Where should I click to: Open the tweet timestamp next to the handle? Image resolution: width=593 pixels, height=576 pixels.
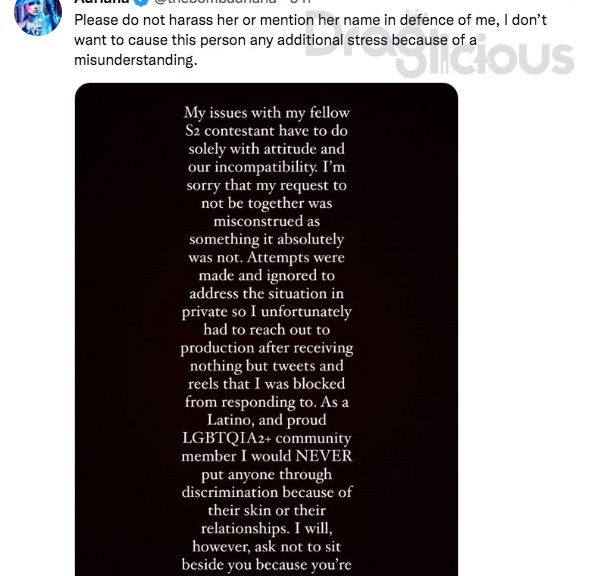tap(300, 2)
